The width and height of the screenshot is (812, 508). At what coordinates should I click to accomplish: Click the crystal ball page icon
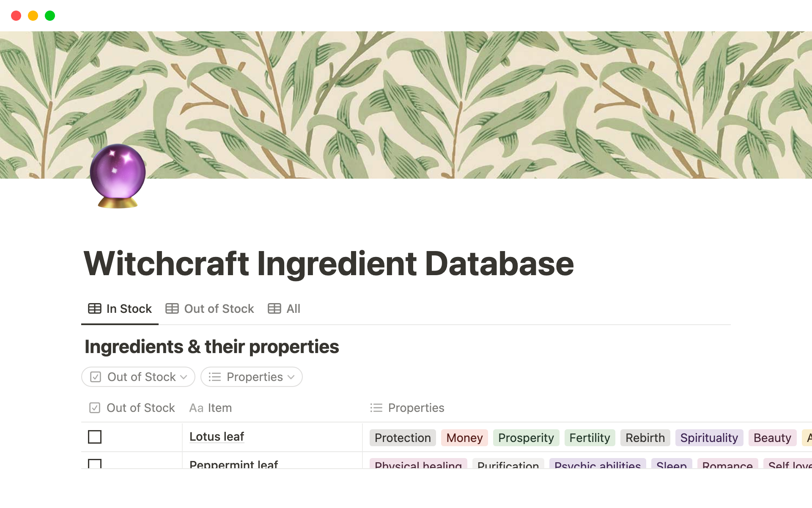point(118,176)
